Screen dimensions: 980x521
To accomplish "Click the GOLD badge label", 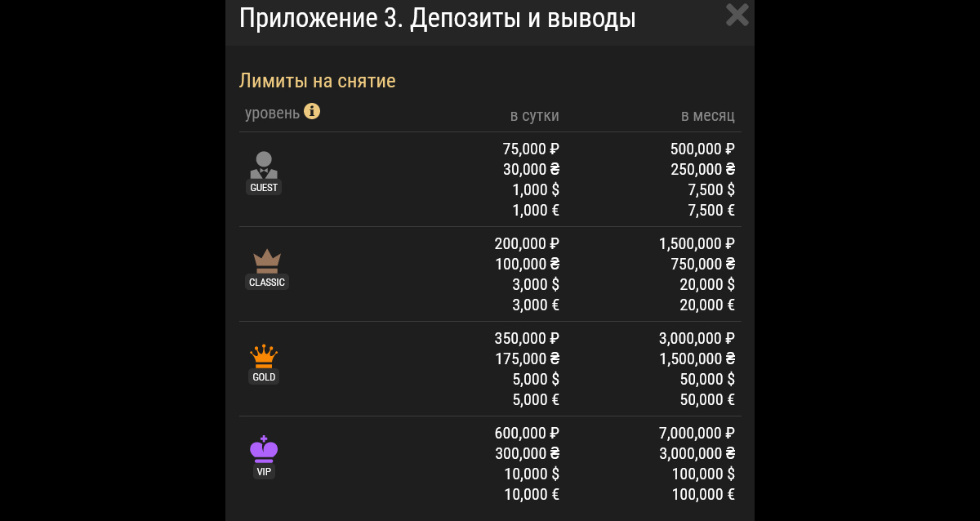I will pyautogui.click(x=263, y=376).
